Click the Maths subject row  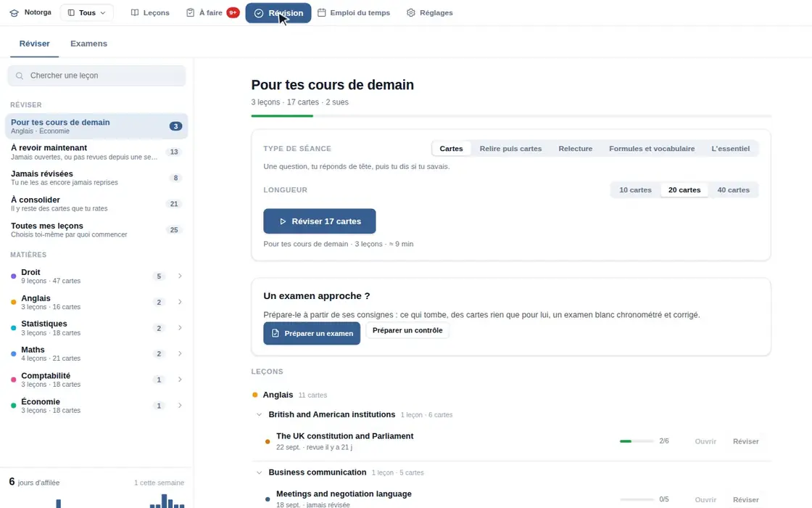96,353
